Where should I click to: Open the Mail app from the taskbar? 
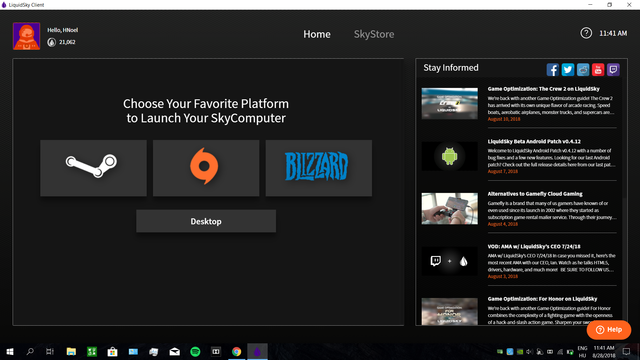(175, 351)
